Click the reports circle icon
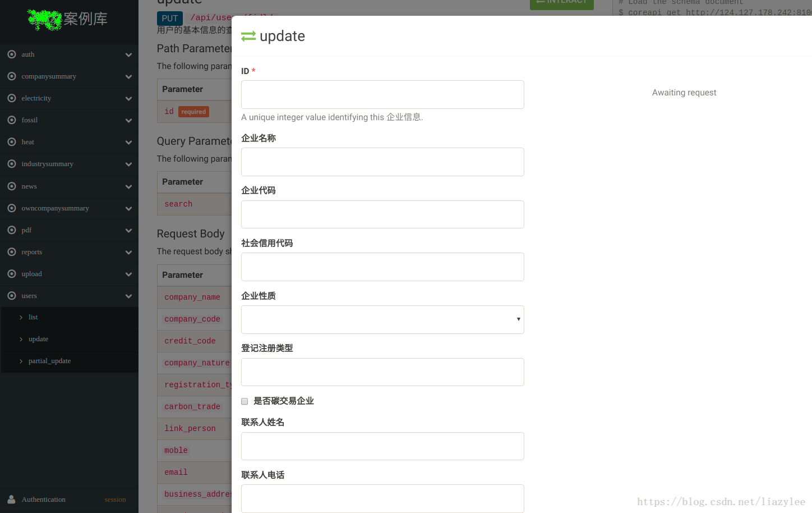This screenshot has width=812, height=513. (12, 252)
